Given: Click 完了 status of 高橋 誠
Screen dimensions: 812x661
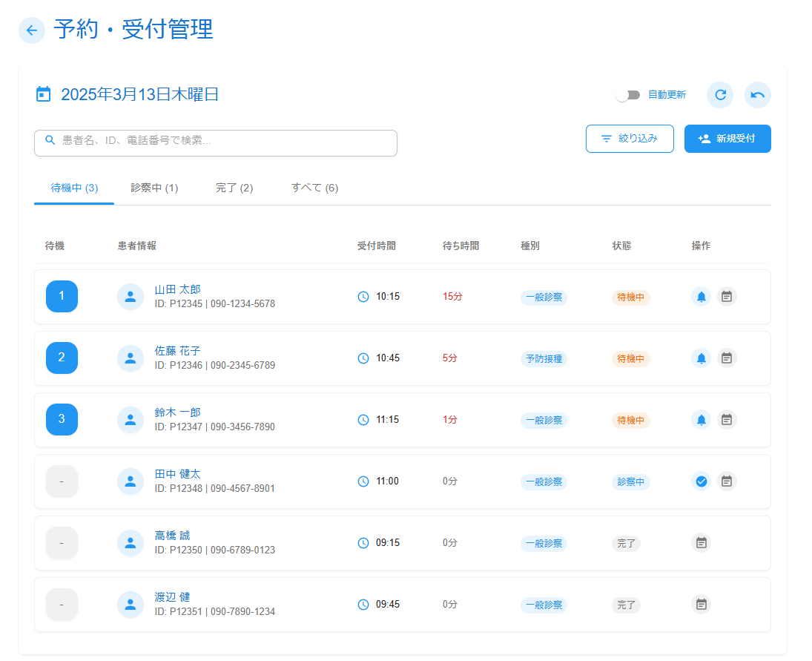Looking at the screenshot, I should click(x=626, y=544).
